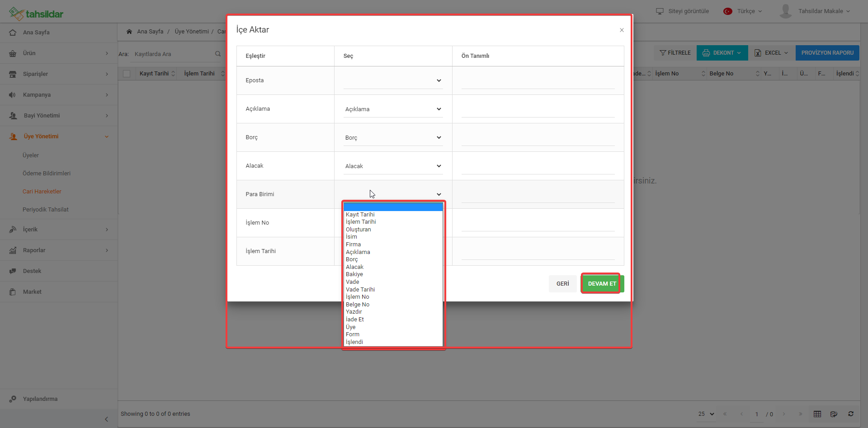Expand the Bayi Yönetimi menu

pos(59,116)
